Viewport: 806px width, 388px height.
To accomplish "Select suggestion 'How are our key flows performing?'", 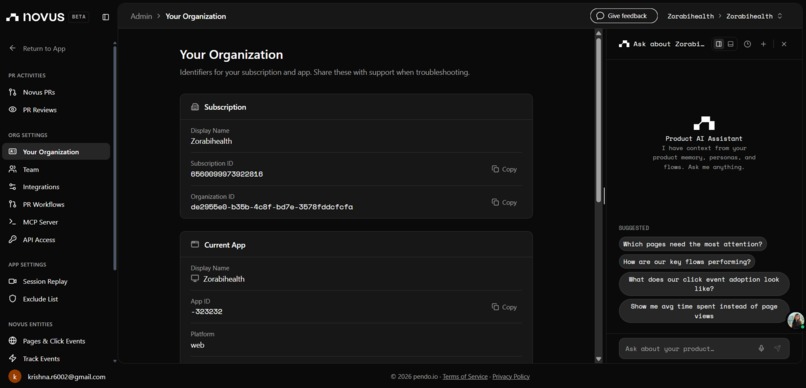I will click(687, 262).
